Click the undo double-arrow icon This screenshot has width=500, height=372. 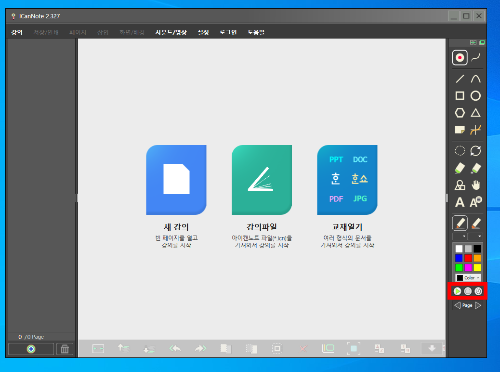pos(175,349)
